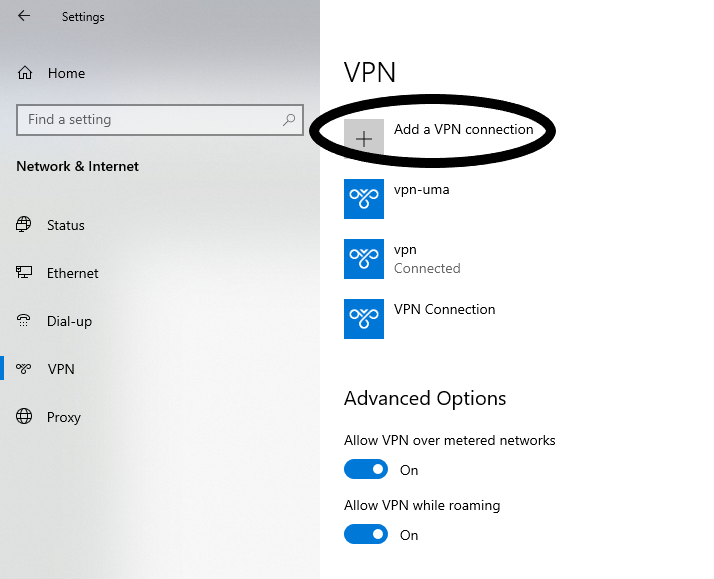The width and height of the screenshot is (714, 579).
Task: Switch to the Proxy settings page
Action: (64, 417)
